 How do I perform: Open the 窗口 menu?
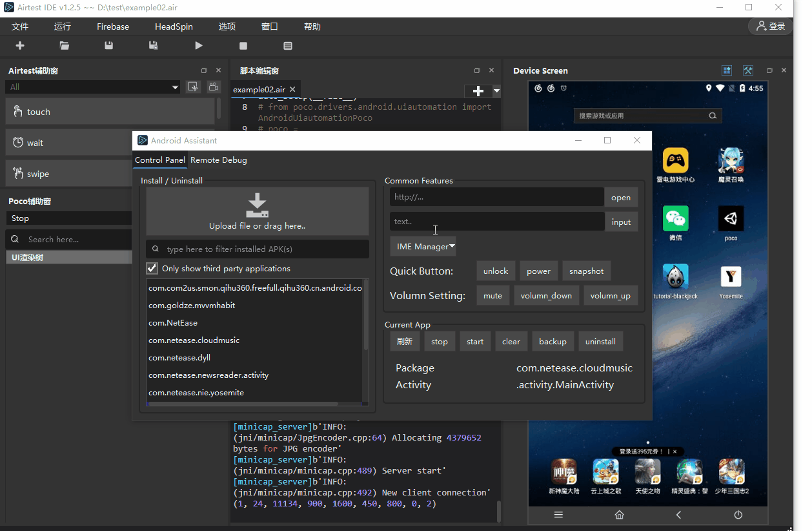270,26
